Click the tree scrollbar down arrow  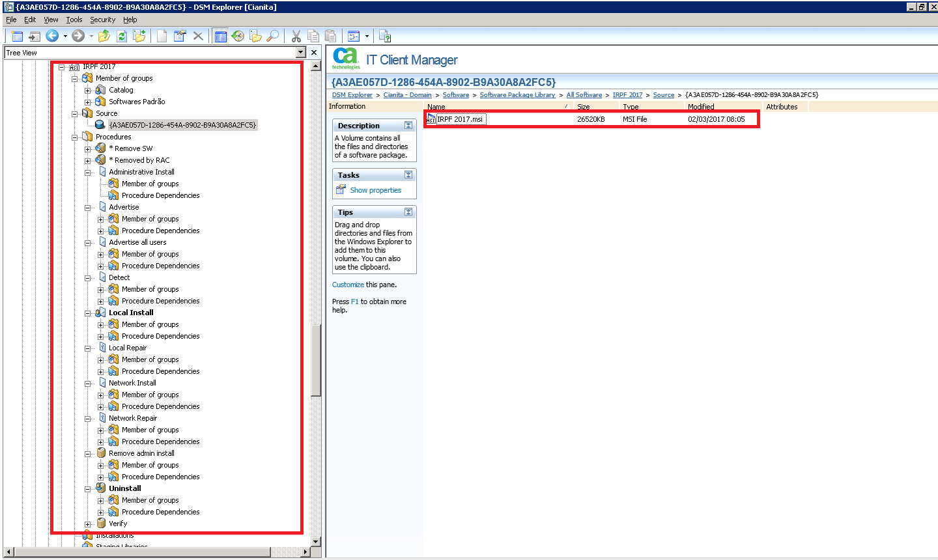coord(316,541)
